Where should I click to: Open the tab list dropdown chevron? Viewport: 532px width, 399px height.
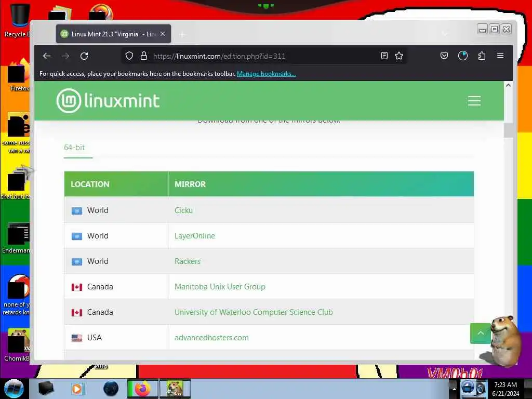(x=445, y=34)
